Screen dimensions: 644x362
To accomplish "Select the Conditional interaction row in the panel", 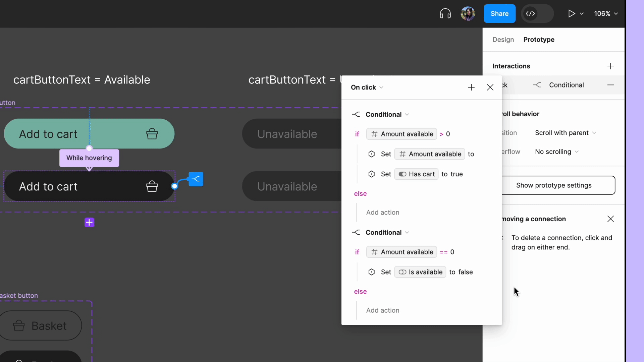I will point(563,85).
